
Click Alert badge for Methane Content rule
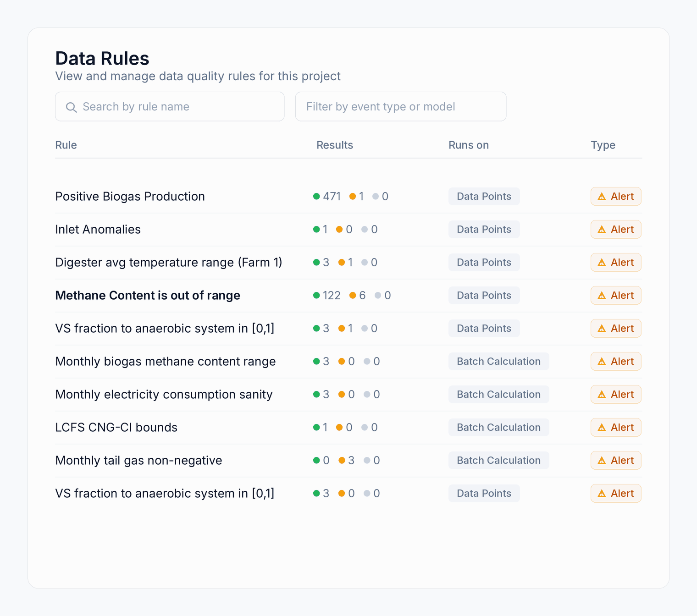pyautogui.click(x=616, y=295)
